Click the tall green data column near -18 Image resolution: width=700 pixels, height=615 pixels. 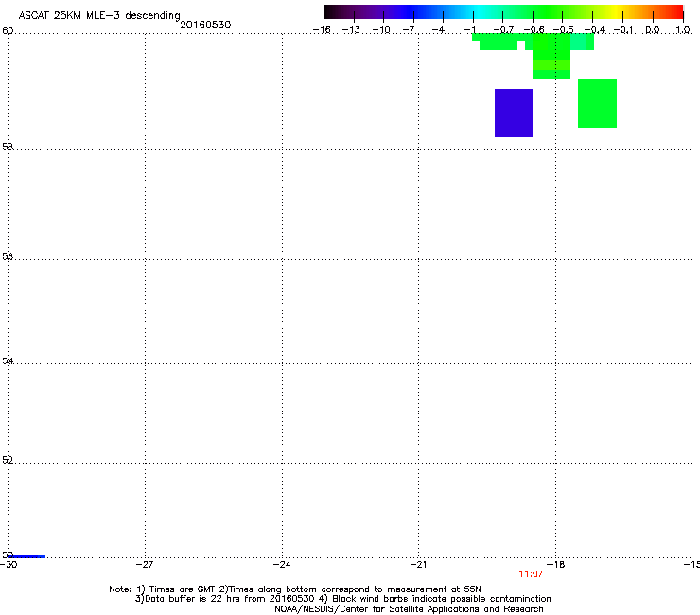[551, 56]
